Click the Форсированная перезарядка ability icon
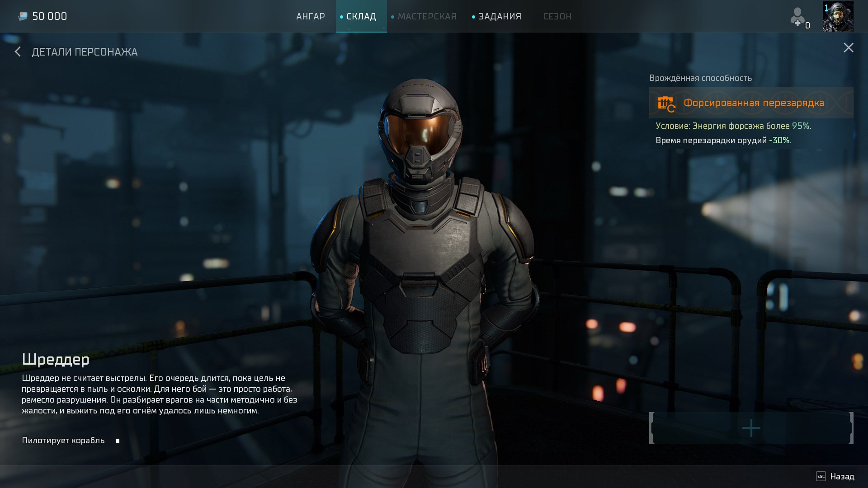Viewport: 868px width, 488px height. click(665, 103)
